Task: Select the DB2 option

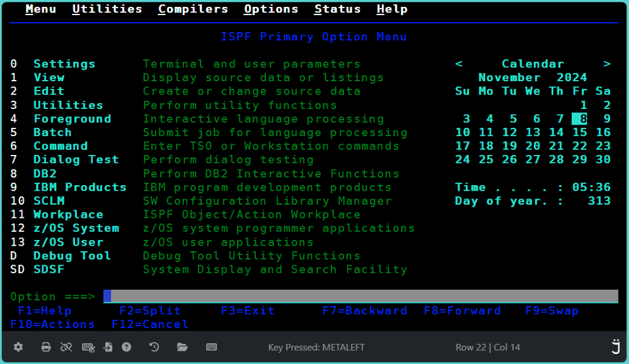Action: click(45, 174)
